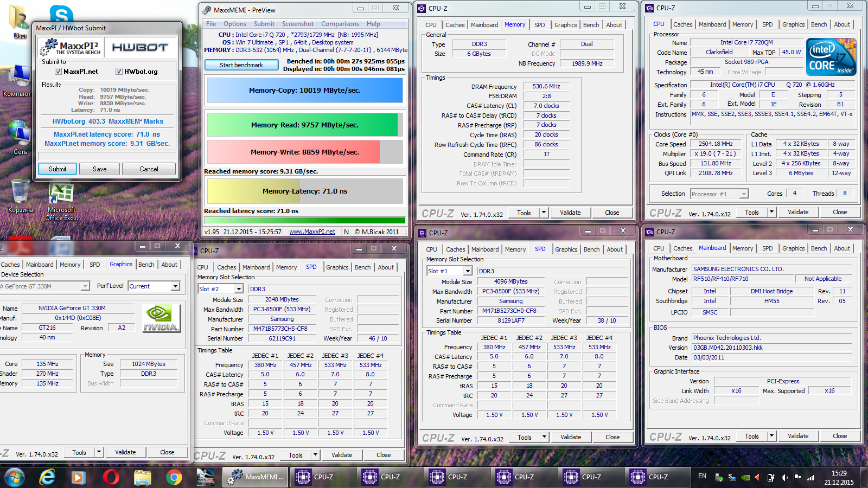Screen dimensions: 868x488
Task: Click the Safely Remove Hardware tray icon
Action: point(719,477)
